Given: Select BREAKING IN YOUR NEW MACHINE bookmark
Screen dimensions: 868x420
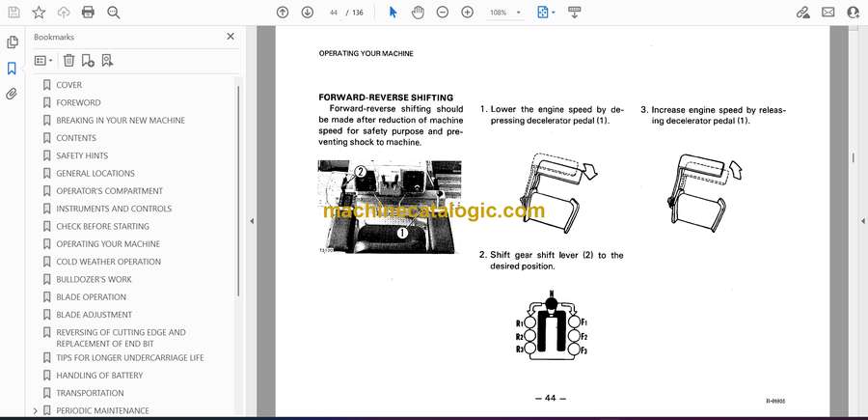Looking at the screenshot, I should tap(121, 121).
